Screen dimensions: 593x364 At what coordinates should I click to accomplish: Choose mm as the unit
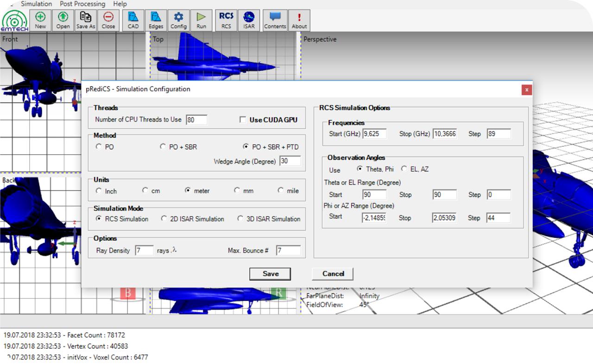(x=237, y=191)
